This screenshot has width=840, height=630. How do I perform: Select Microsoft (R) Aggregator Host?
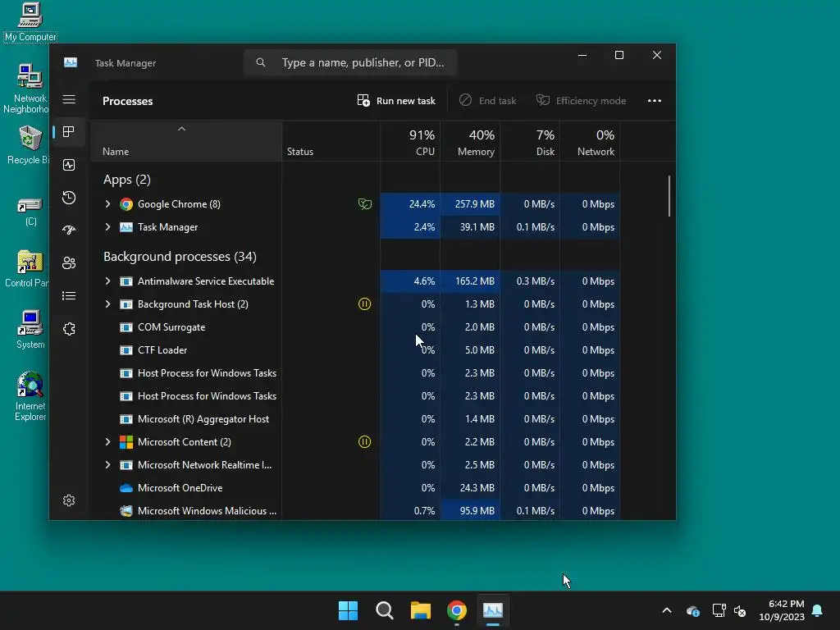355,419
